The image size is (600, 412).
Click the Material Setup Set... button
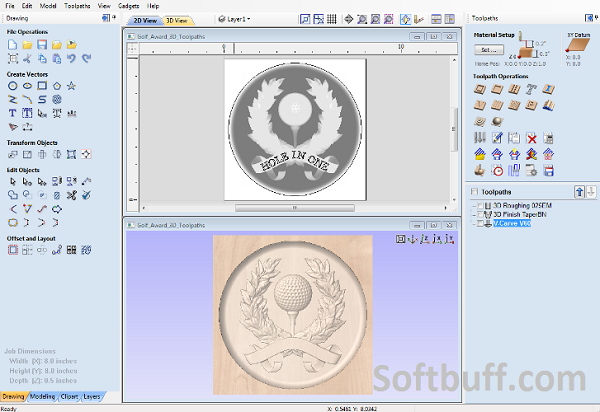coord(489,50)
